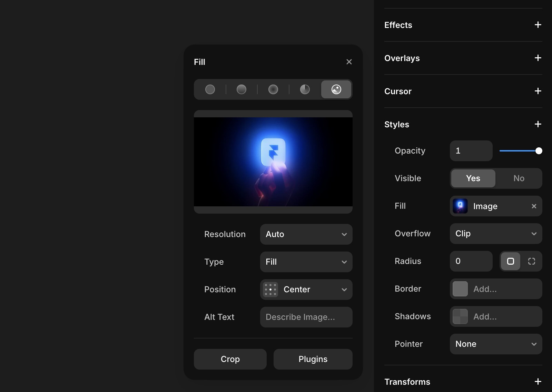Select the conic gradient fill icon

coord(305,89)
